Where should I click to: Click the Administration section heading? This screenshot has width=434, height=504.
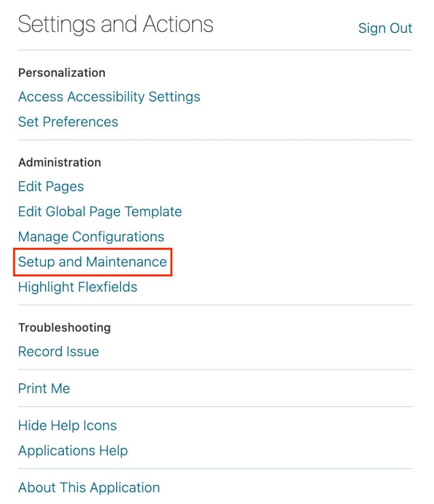(60, 162)
